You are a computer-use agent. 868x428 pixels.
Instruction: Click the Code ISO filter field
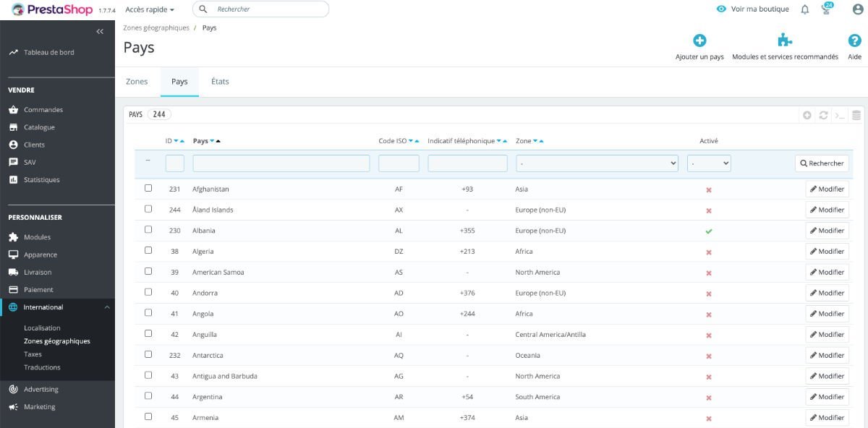(399, 163)
